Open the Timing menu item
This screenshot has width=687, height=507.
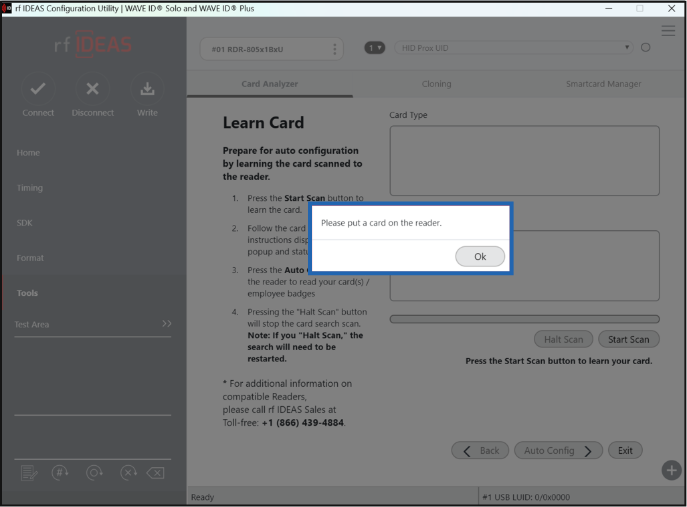[30, 188]
